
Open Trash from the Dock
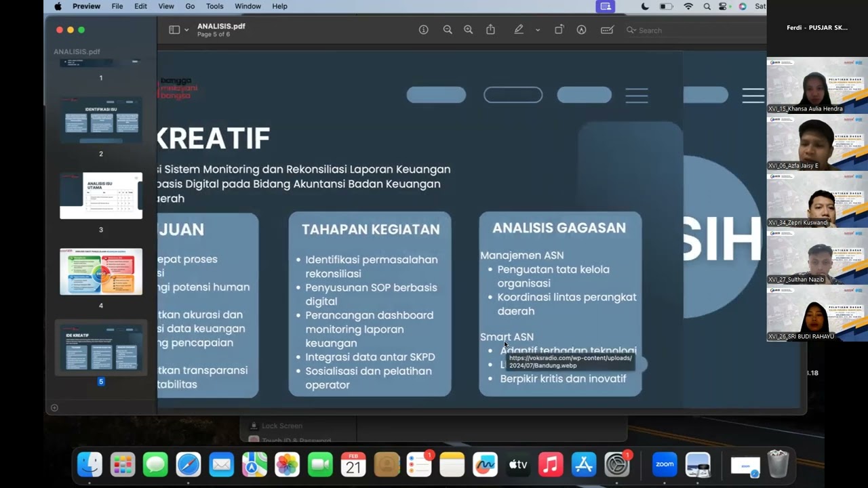[x=778, y=464]
